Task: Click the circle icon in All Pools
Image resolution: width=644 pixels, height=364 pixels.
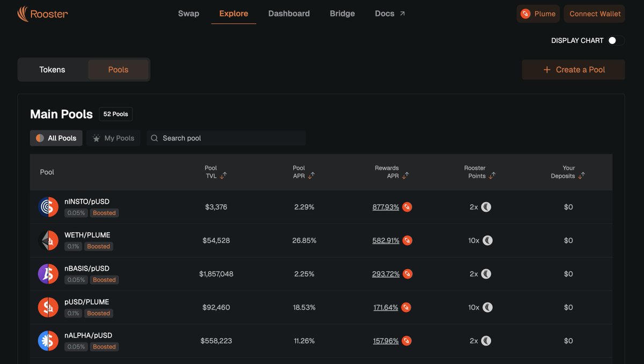Action: (x=40, y=138)
